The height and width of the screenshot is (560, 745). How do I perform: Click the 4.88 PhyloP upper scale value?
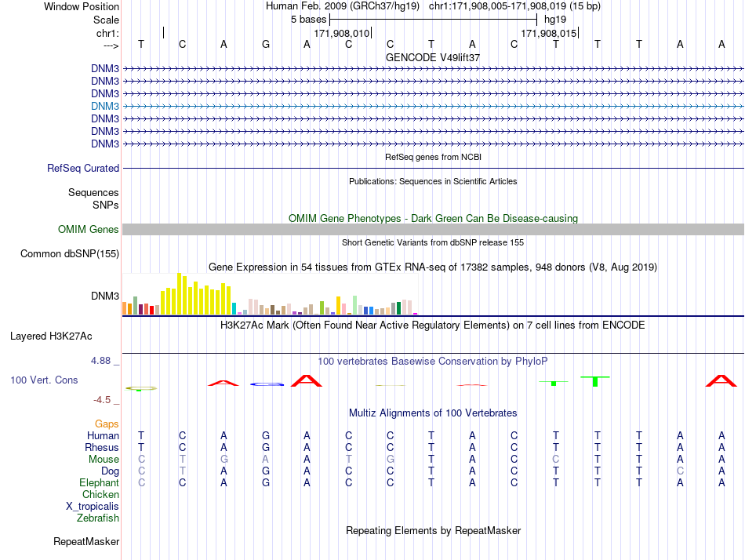click(x=100, y=361)
